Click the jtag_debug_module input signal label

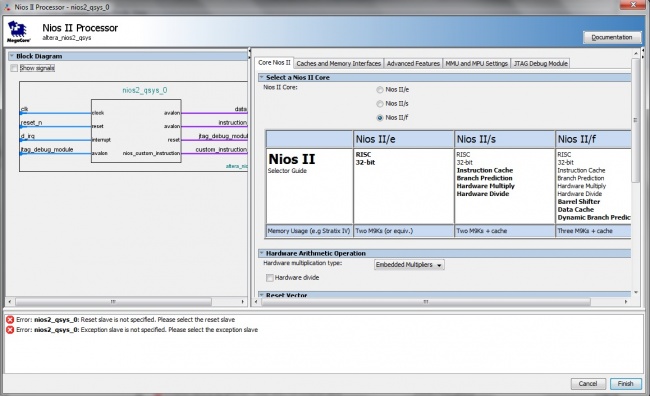[x=47, y=149]
